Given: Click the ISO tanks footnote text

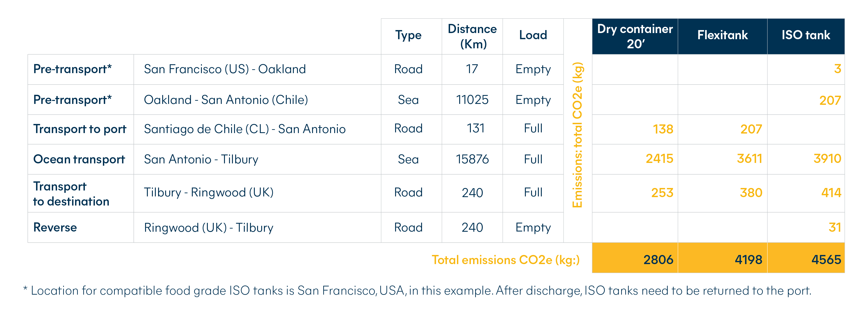Looking at the screenshot, I should tap(417, 291).
